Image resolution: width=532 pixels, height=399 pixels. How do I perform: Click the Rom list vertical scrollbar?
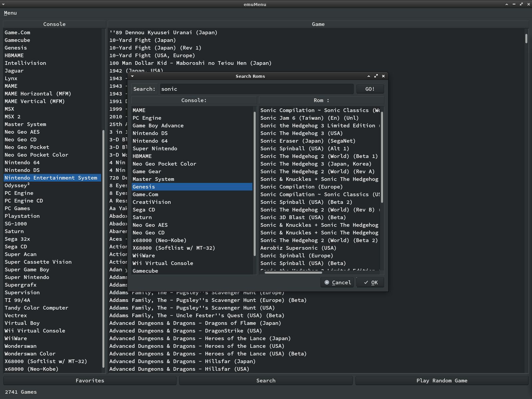point(382,157)
